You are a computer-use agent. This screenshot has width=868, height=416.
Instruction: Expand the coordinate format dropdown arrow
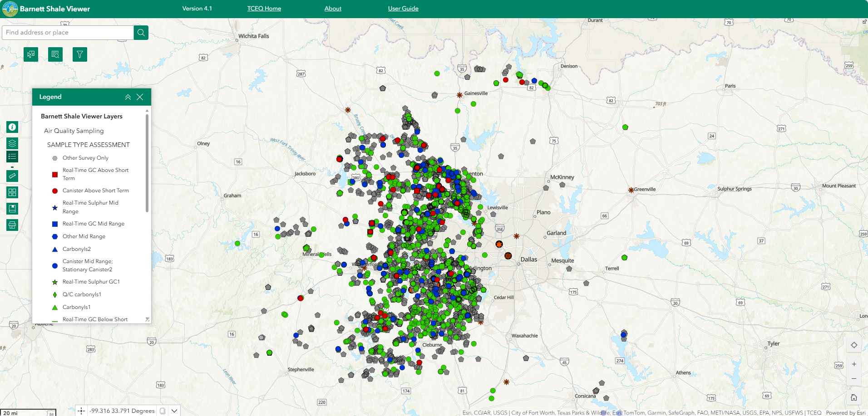pyautogui.click(x=174, y=411)
